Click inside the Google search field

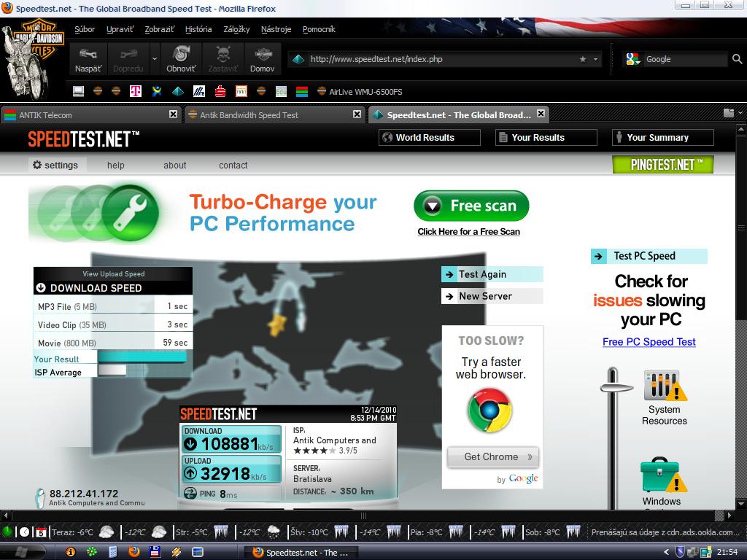685,59
